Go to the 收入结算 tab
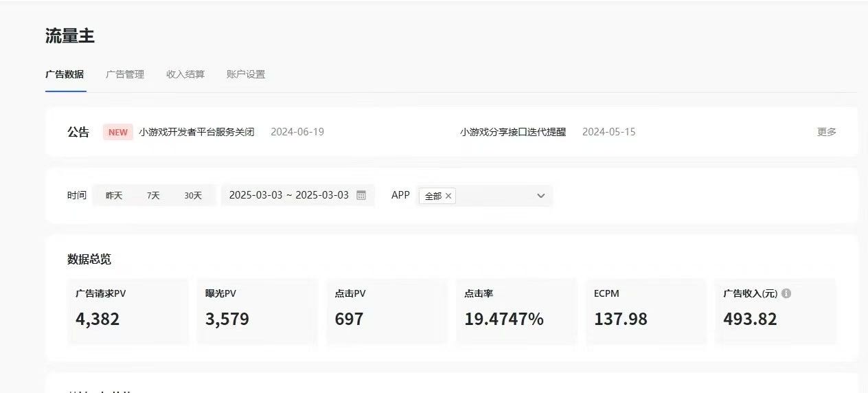This screenshot has width=868, height=393. (x=185, y=74)
